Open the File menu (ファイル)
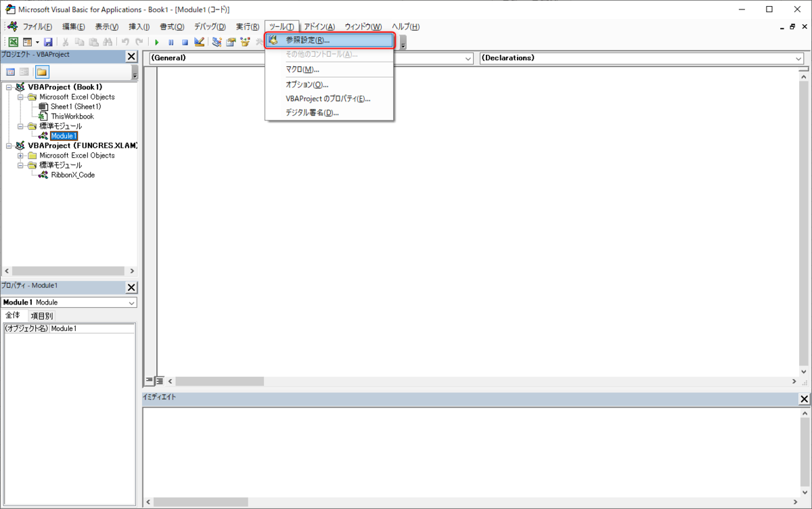Viewport: 812px width, 509px height. (37, 26)
